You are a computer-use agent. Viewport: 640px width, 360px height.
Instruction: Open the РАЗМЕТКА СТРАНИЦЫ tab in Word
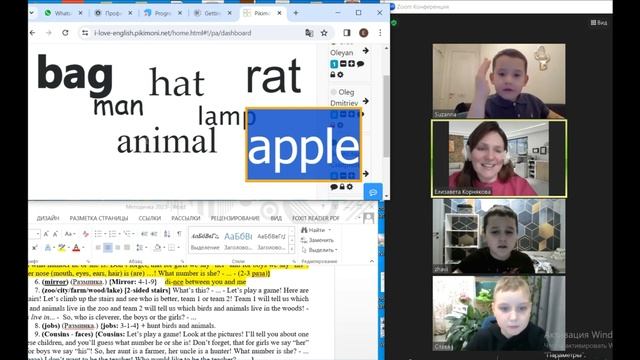(x=99, y=218)
